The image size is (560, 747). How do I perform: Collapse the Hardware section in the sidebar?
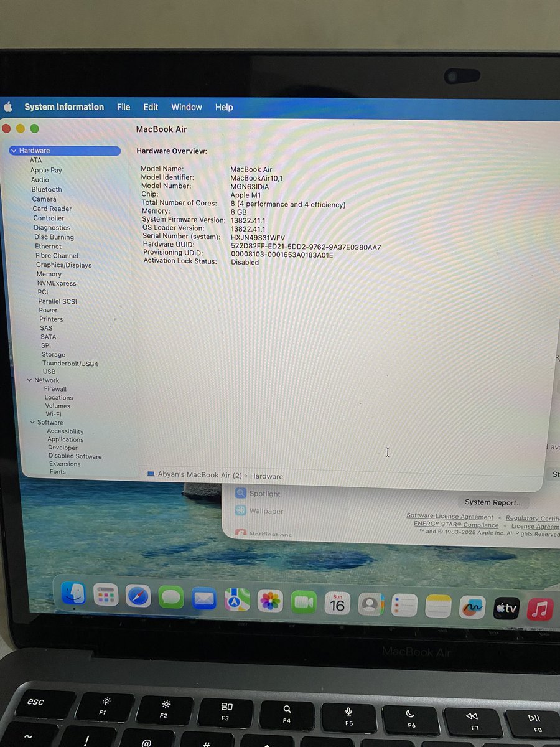[14, 150]
